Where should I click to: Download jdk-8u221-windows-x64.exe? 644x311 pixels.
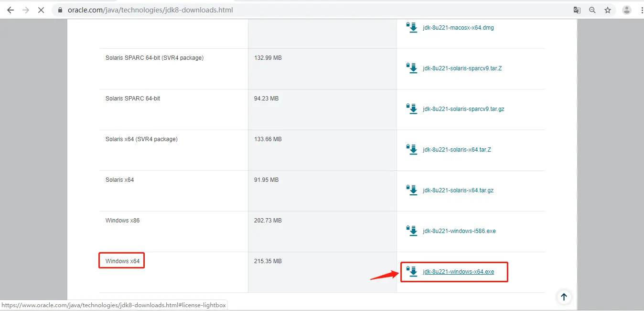[x=458, y=272]
